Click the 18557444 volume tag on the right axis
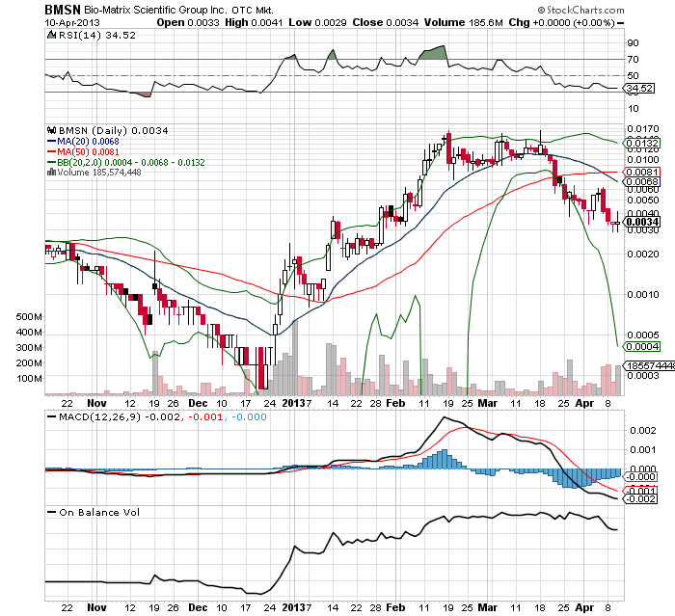The image size is (675, 616). pos(650,365)
